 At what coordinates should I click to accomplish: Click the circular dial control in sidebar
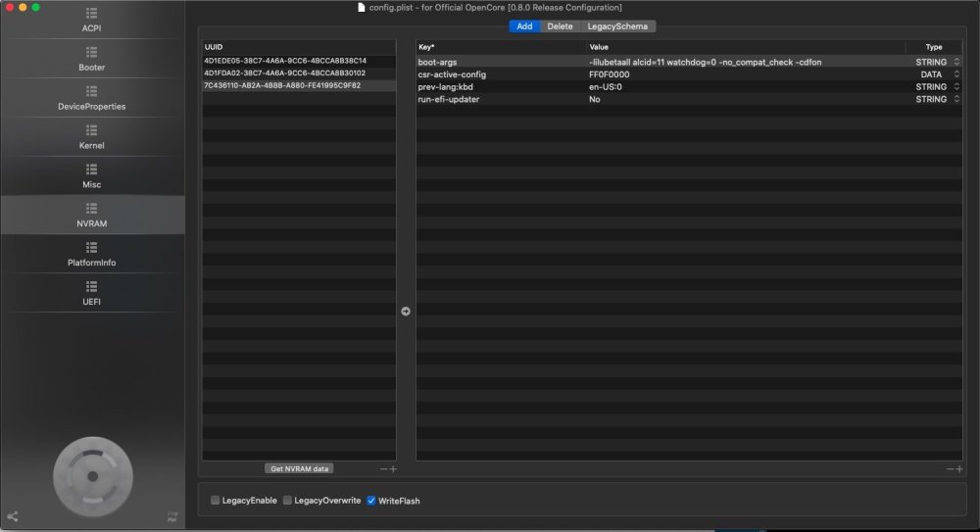tap(93, 476)
